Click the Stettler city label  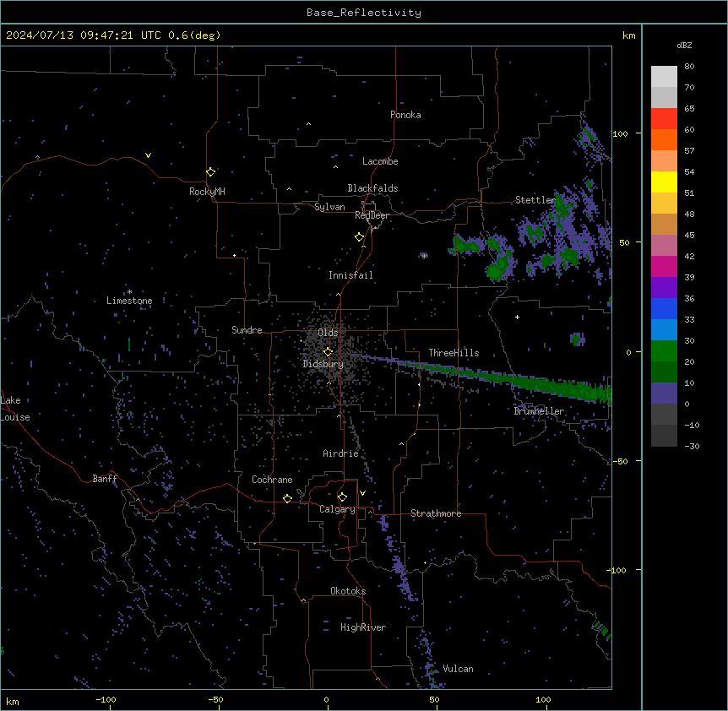(535, 200)
